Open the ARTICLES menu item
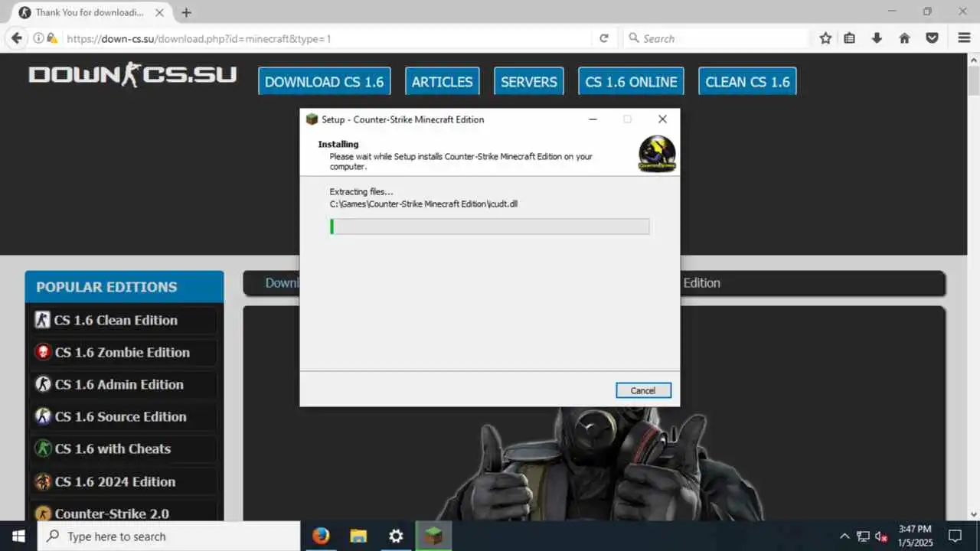This screenshot has width=980, height=551. click(442, 81)
